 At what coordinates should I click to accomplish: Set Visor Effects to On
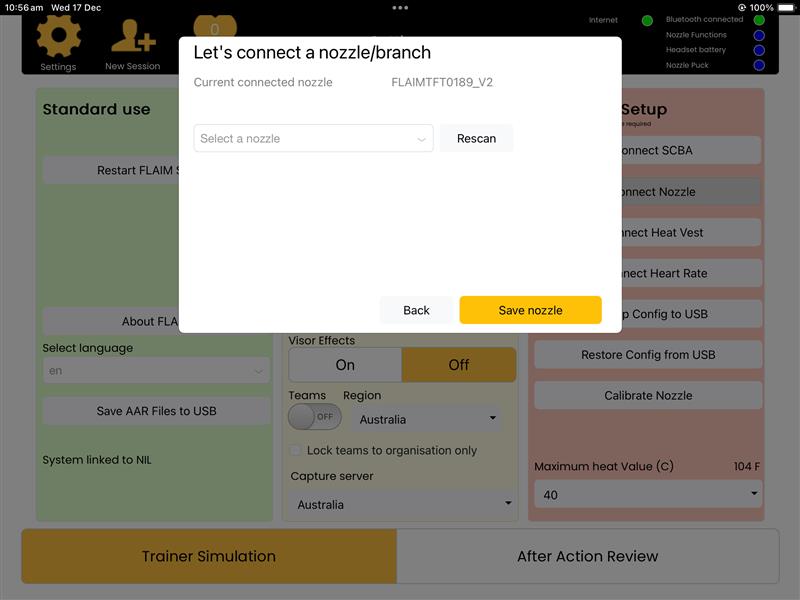[x=345, y=365]
